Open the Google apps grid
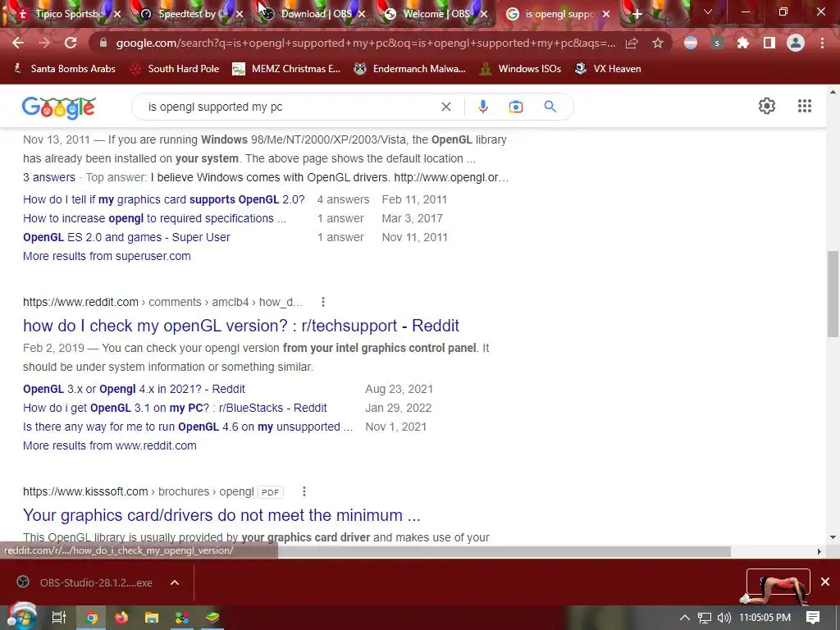 click(x=804, y=106)
